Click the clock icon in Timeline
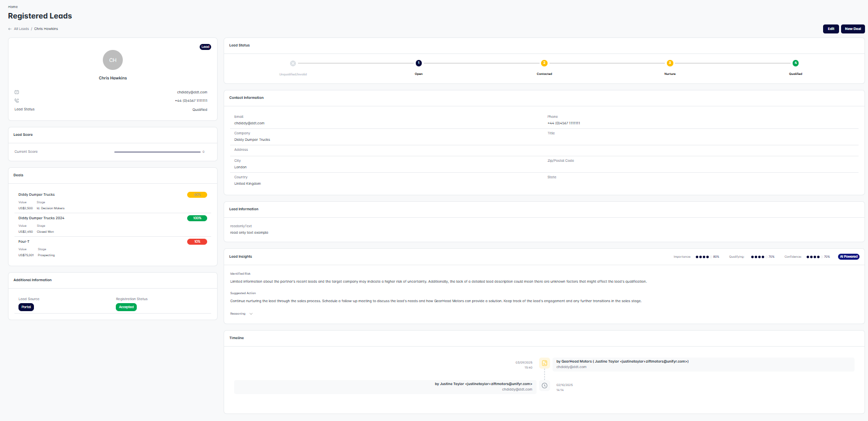868x421 pixels. [x=545, y=386]
